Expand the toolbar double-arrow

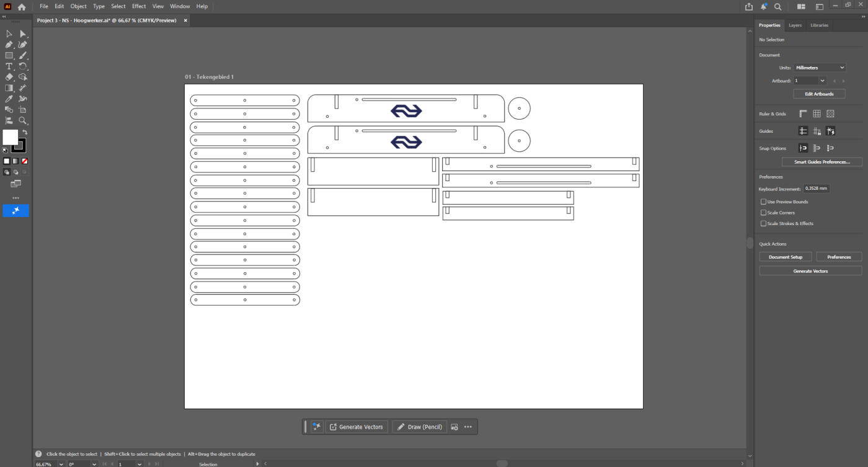point(4,17)
